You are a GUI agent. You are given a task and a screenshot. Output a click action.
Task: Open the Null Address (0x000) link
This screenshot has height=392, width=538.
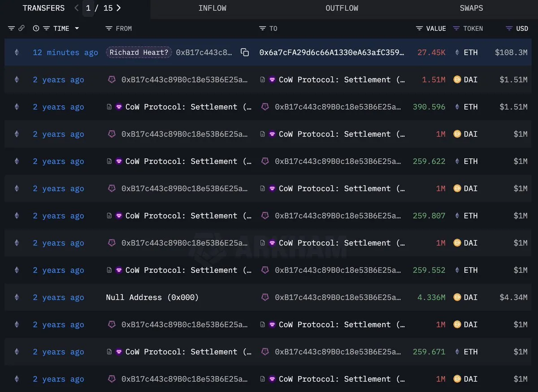click(x=152, y=297)
